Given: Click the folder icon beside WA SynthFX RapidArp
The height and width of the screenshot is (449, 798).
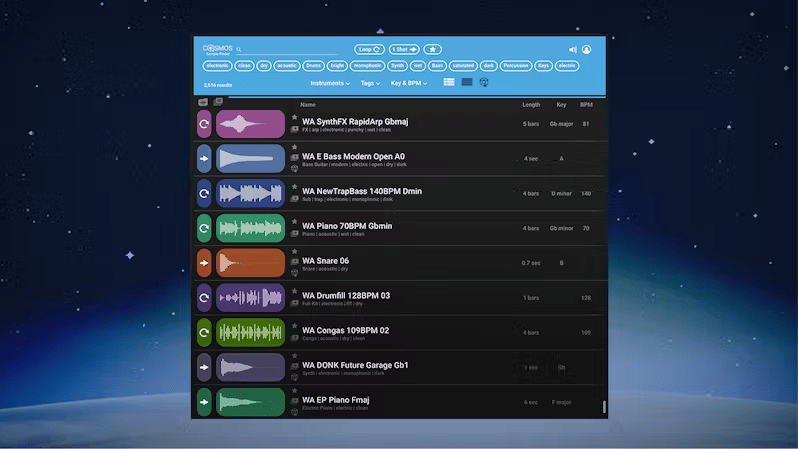Looking at the screenshot, I should point(294,129).
